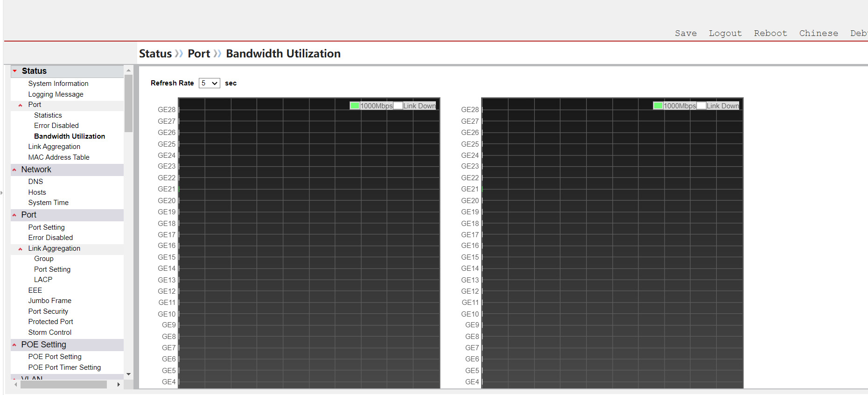Collapse the Link Aggregation subtree under Port

point(20,249)
